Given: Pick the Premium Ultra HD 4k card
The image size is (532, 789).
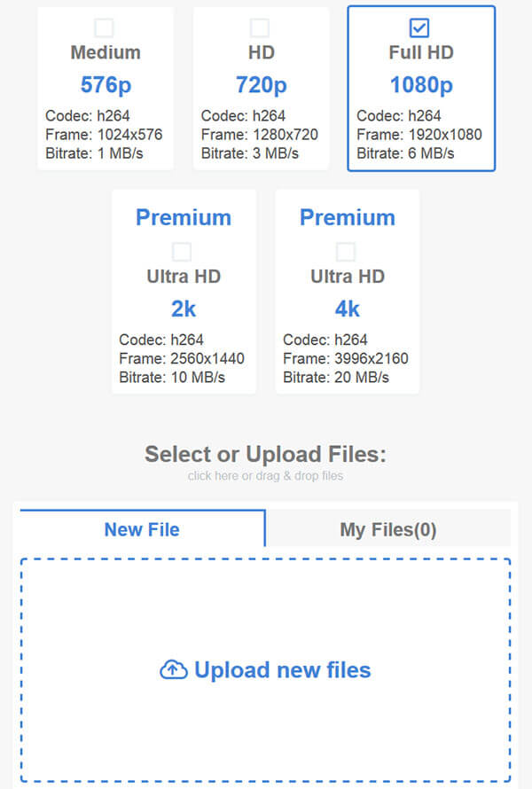Looking at the screenshot, I should (347, 293).
